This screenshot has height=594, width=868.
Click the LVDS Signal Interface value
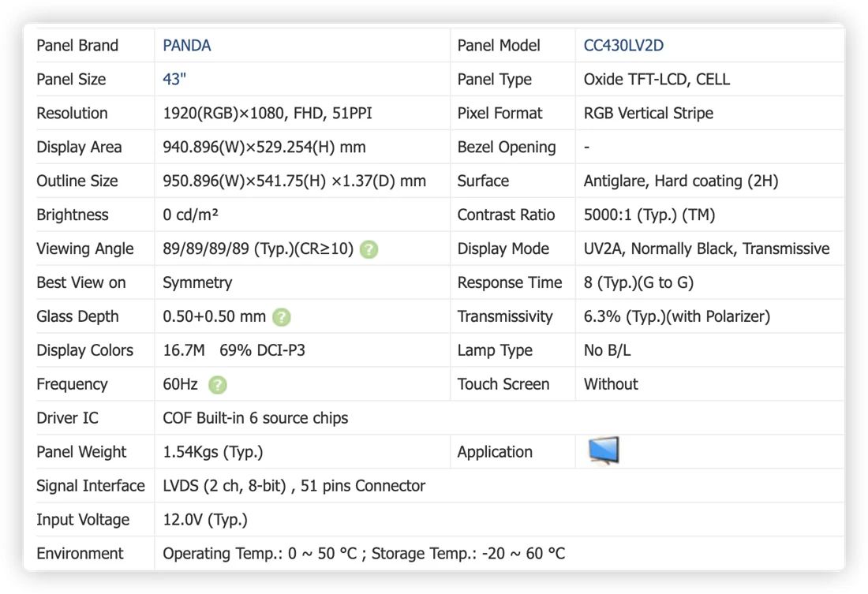tap(294, 485)
